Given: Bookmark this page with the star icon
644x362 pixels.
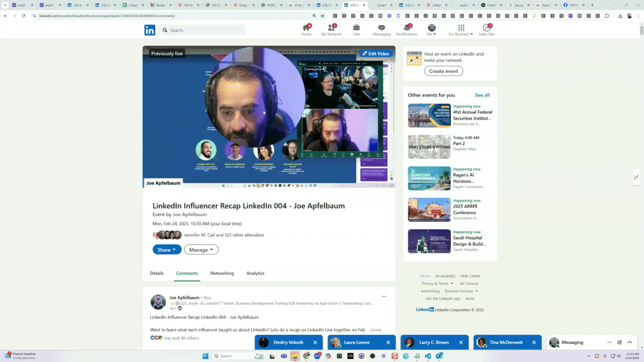Looking at the screenshot, I should [x=323, y=16].
